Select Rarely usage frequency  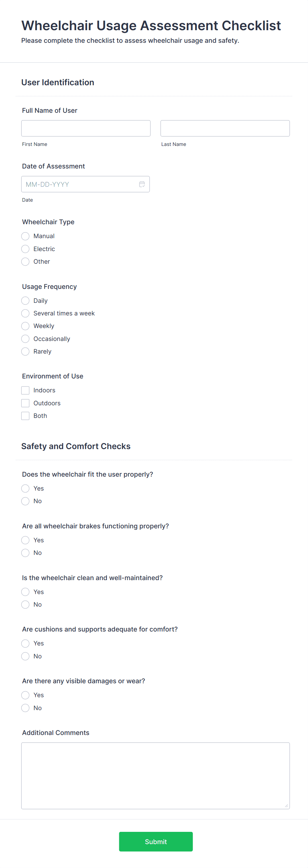pyautogui.click(x=25, y=352)
